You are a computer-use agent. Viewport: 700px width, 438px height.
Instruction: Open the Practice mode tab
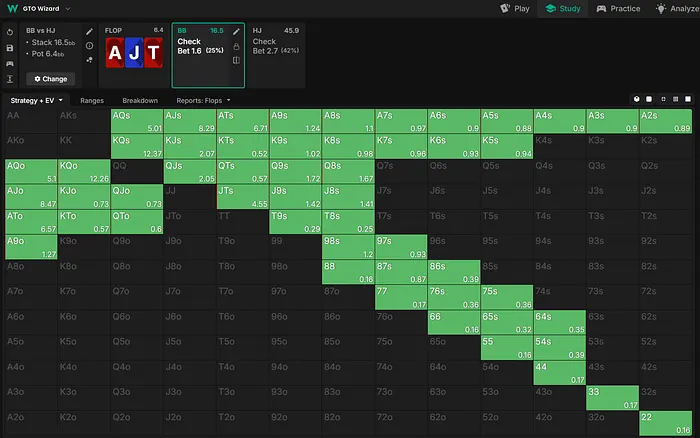pyautogui.click(x=618, y=8)
